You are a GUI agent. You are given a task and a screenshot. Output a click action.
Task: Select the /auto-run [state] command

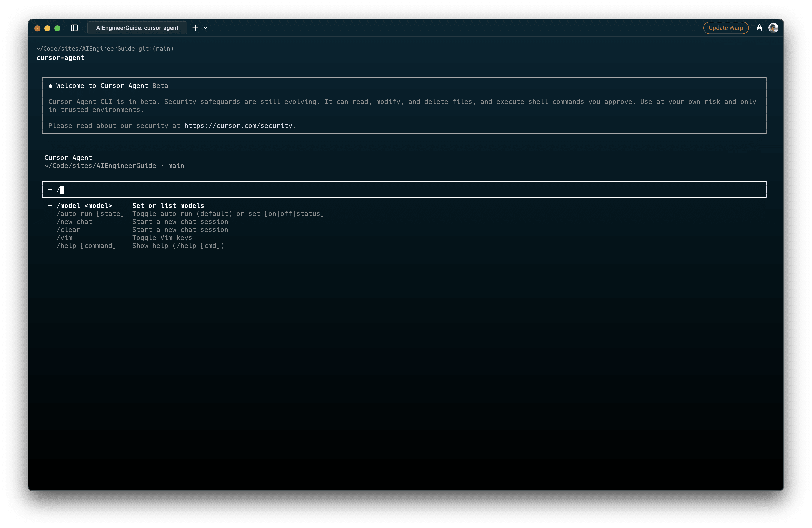coord(90,214)
